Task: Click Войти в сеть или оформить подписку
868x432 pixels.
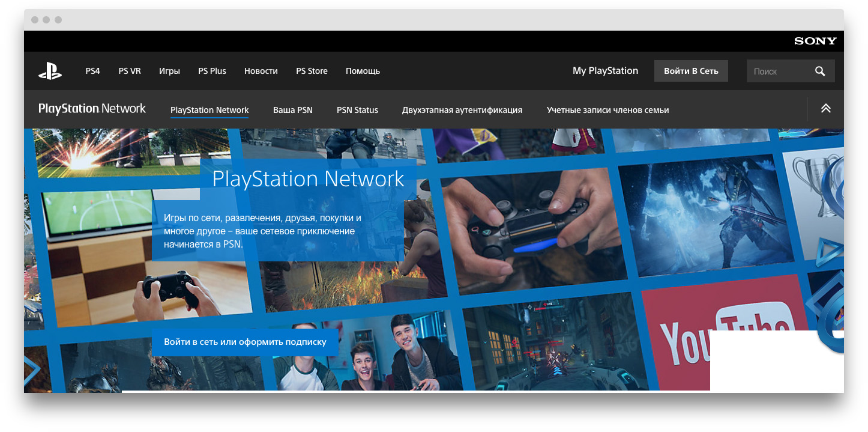Action: 245,342
